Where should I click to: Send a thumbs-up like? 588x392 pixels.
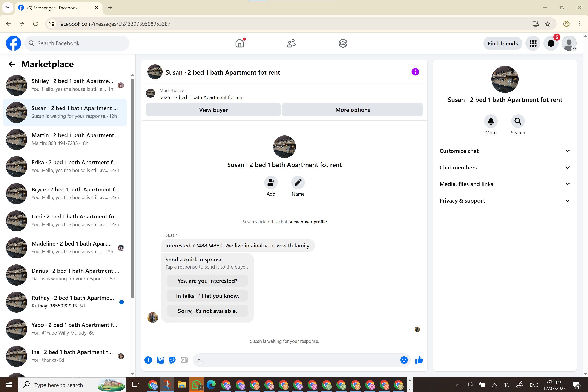tap(419, 360)
